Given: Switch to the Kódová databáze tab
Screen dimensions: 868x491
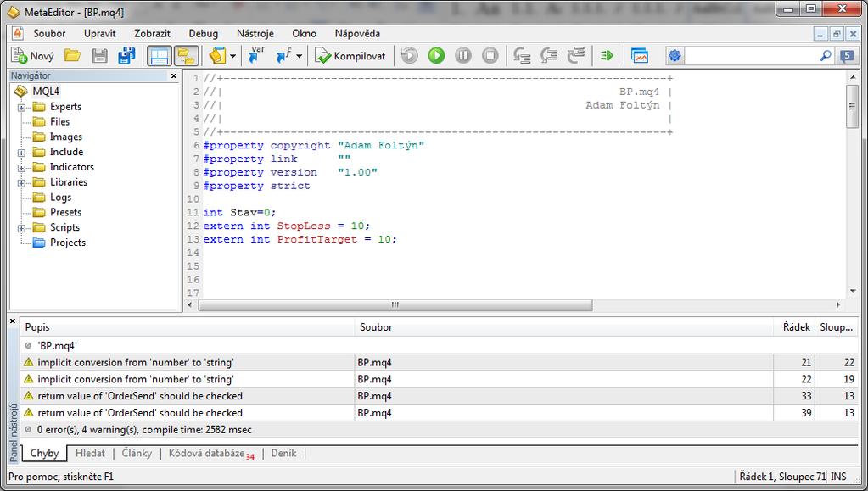Looking at the screenshot, I should (211, 454).
